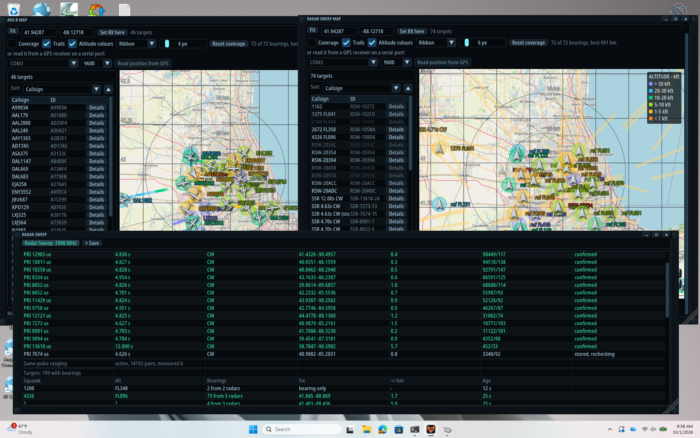Viewport: 700px width, 438px height.
Task: Click the blue ref FL291 target marker on the radar map
Action: pos(439,204)
